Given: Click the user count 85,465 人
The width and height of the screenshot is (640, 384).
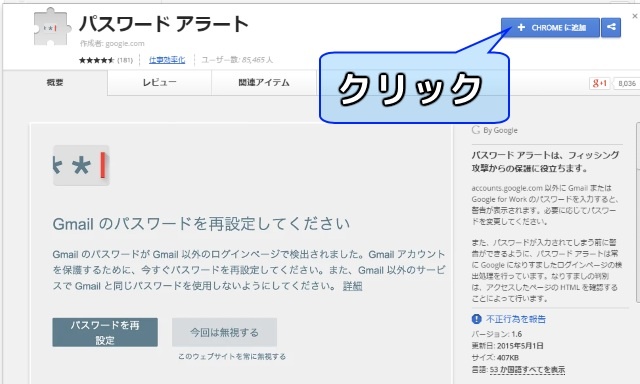Looking at the screenshot, I should [x=257, y=60].
